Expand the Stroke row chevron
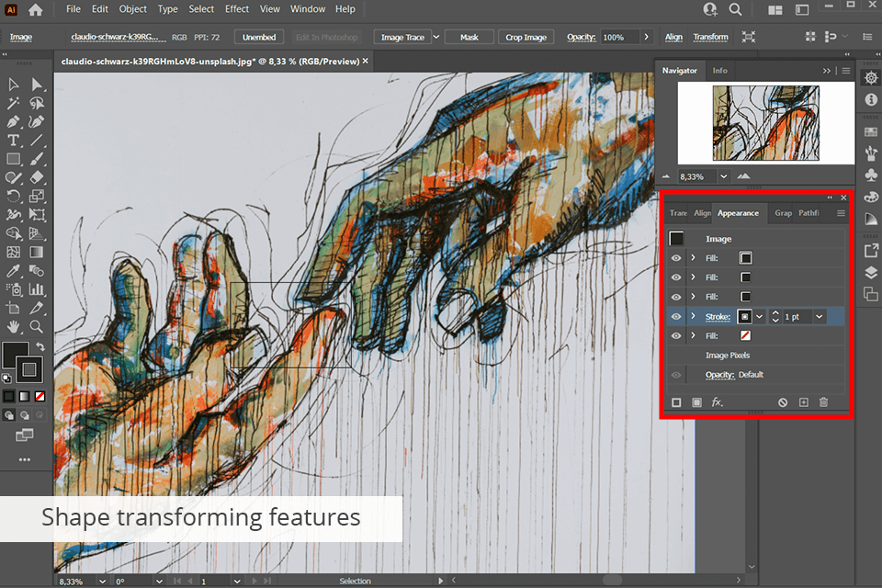882x588 pixels. 693,316
